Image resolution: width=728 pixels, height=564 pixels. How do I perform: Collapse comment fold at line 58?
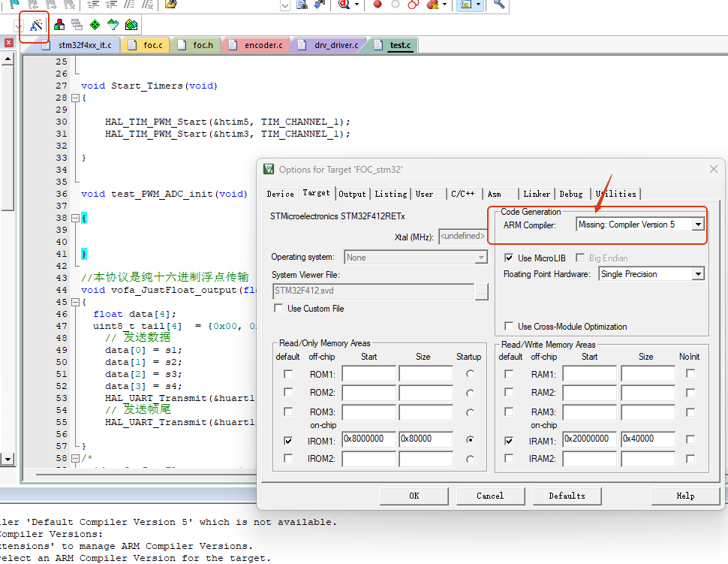coord(75,459)
